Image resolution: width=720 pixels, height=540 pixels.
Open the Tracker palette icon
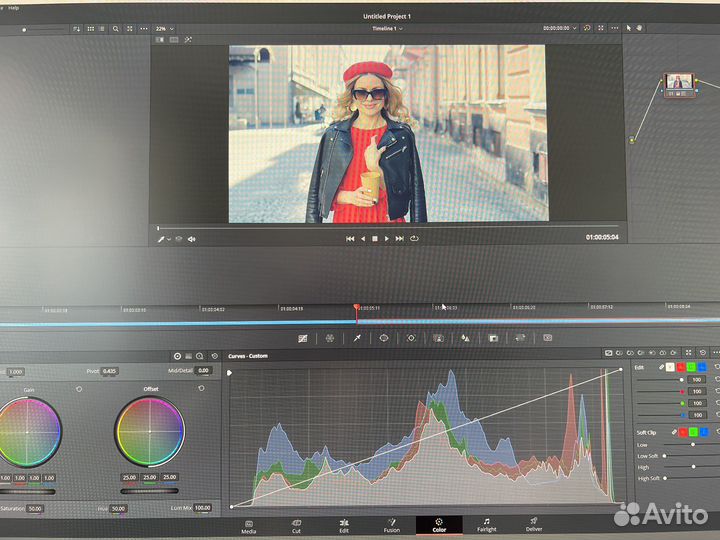pos(410,339)
